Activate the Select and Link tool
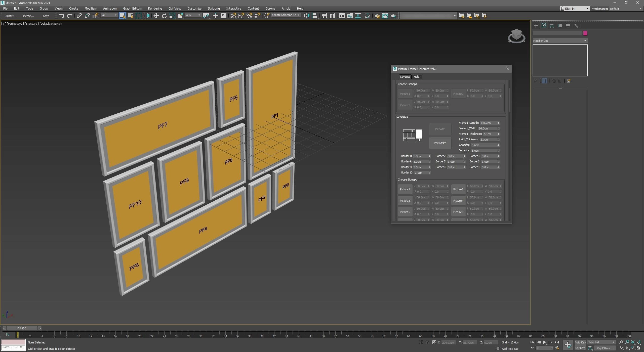This screenshot has height=352, width=644. click(79, 16)
